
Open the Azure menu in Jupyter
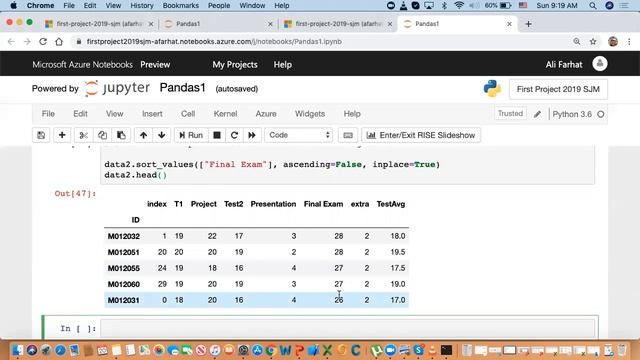[x=266, y=114]
